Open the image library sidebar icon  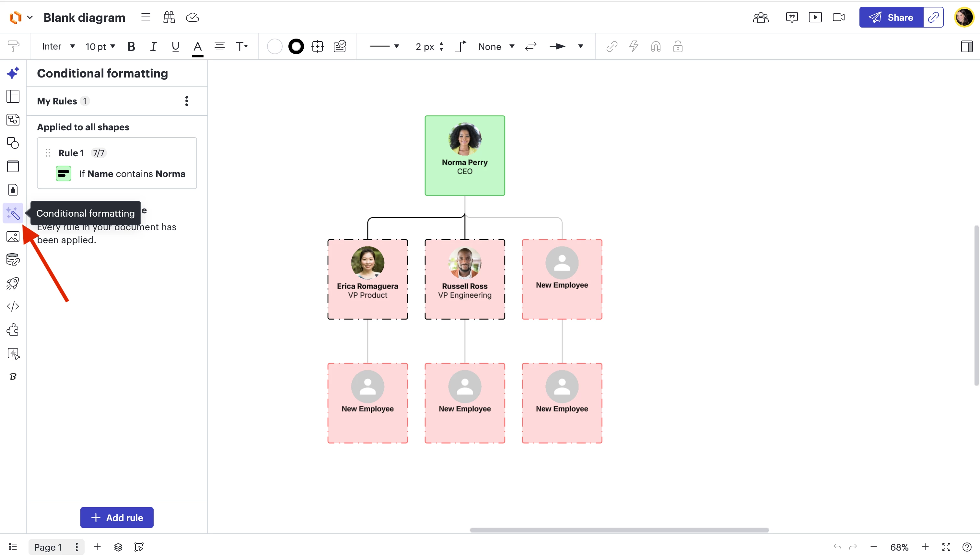tap(13, 236)
